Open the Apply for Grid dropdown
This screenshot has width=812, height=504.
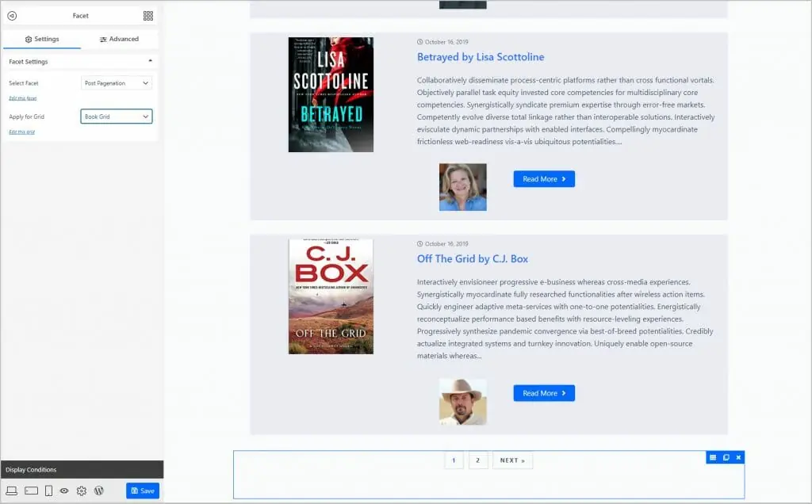coord(116,116)
